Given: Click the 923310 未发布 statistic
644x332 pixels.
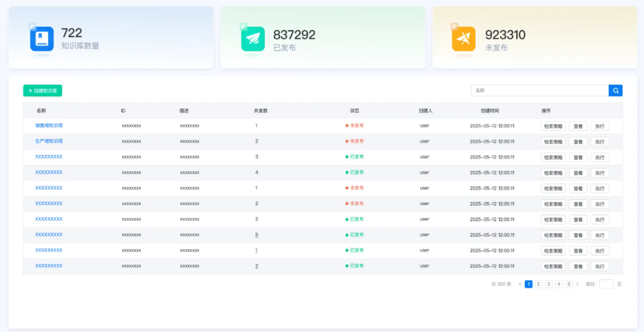Looking at the screenshot, I should 505,41.
